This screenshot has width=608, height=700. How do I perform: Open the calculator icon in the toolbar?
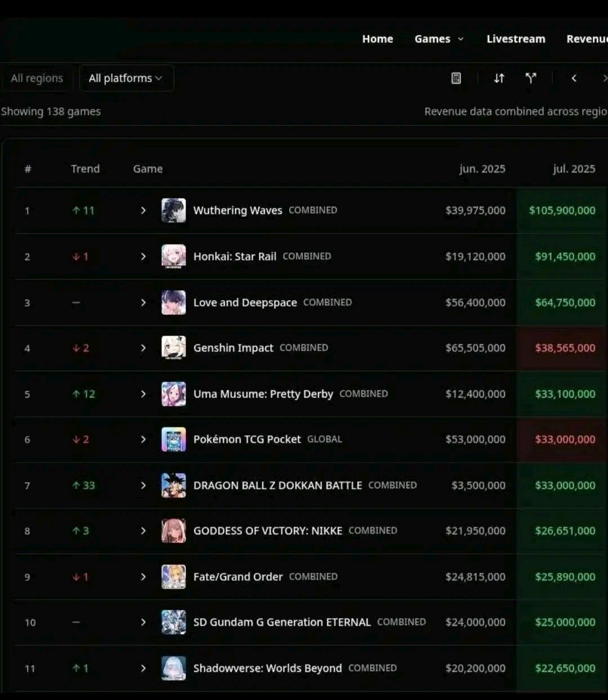point(456,78)
